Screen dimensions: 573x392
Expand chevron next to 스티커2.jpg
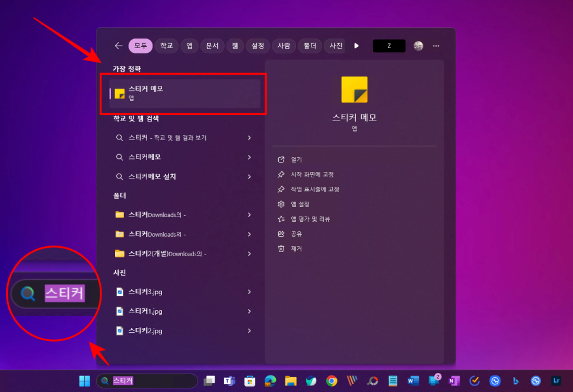tap(249, 331)
